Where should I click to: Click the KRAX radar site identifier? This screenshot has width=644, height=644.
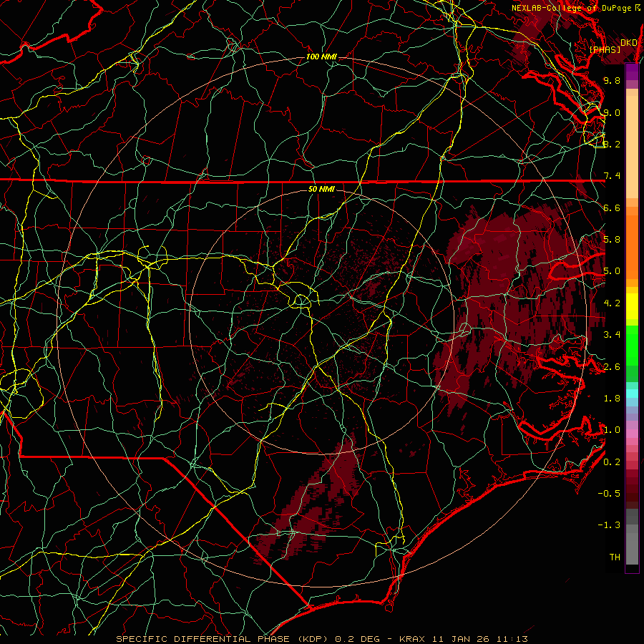(x=413, y=639)
